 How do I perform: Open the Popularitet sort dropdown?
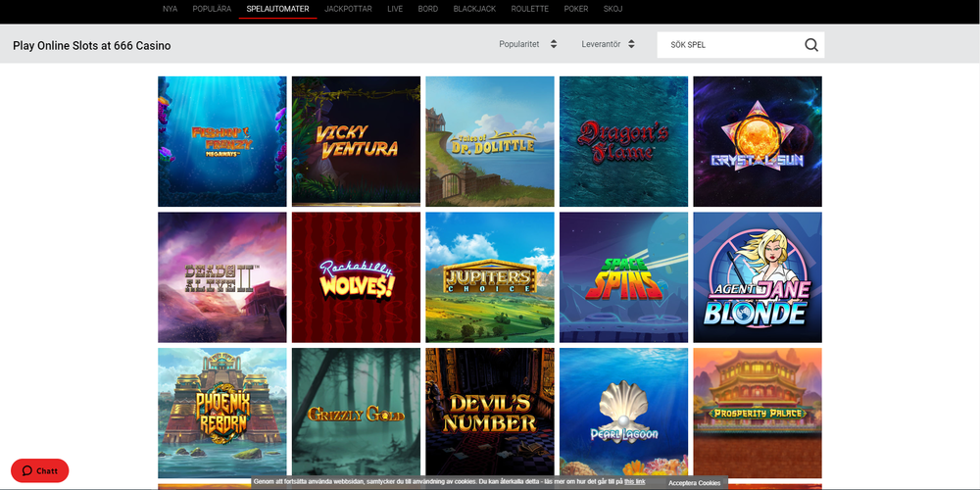pyautogui.click(x=527, y=44)
